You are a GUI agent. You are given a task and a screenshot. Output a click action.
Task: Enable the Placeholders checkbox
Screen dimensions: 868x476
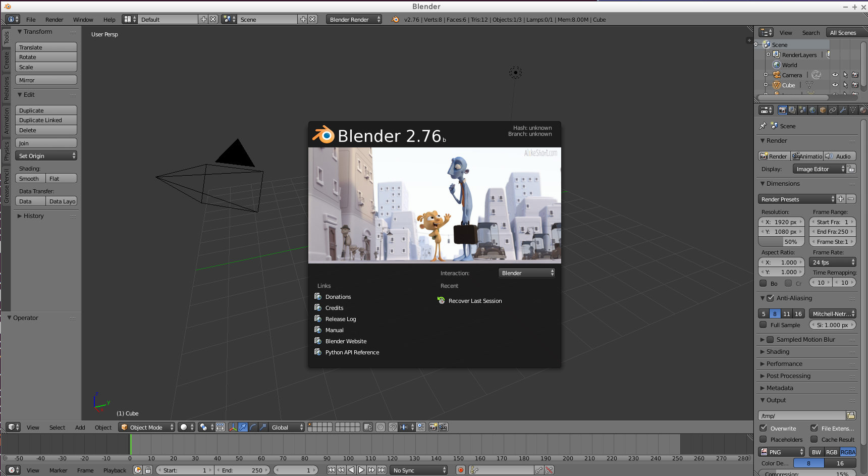tap(764, 440)
